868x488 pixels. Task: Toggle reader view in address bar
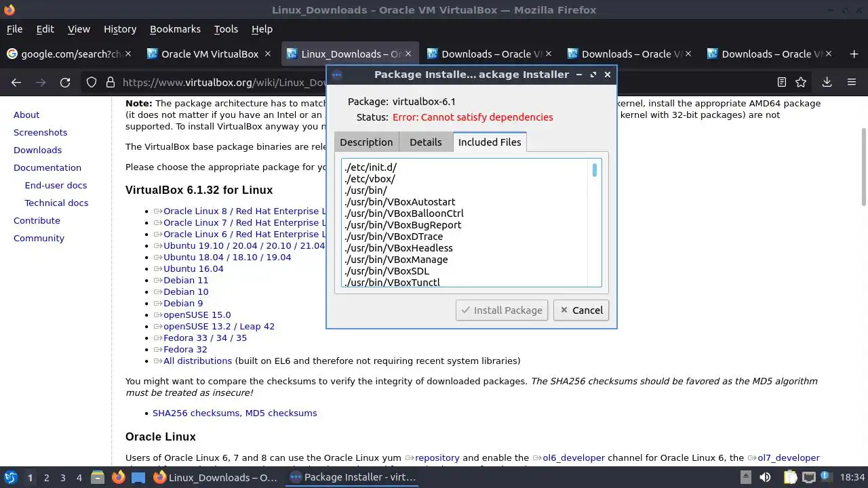point(782,82)
